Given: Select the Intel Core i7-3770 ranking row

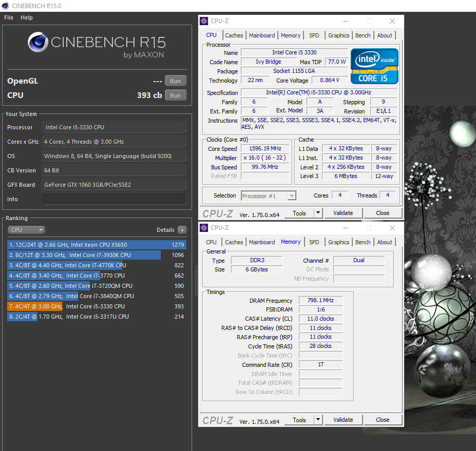Looking at the screenshot, I should click(97, 276).
